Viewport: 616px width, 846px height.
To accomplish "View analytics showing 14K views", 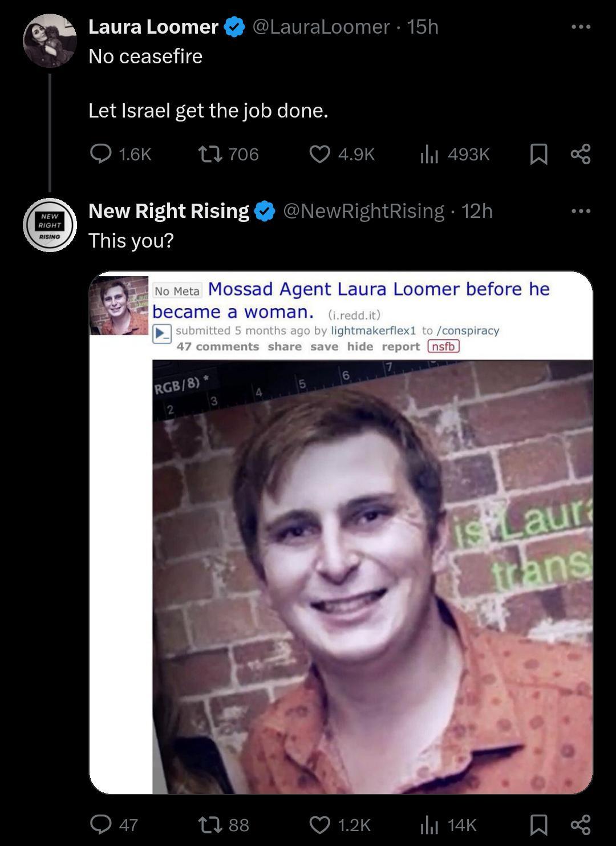I will coord(429,824).
